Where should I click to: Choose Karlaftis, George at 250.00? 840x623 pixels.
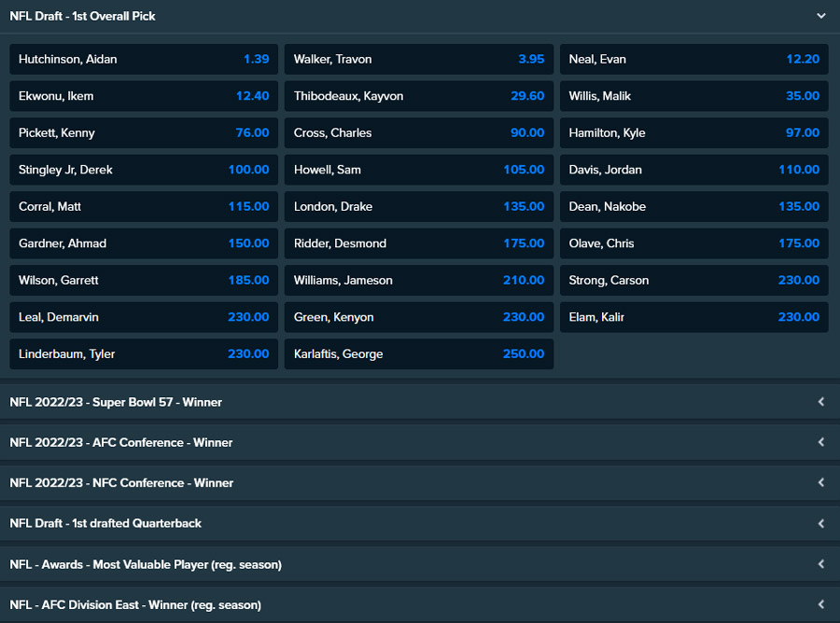tap(419, 353)
